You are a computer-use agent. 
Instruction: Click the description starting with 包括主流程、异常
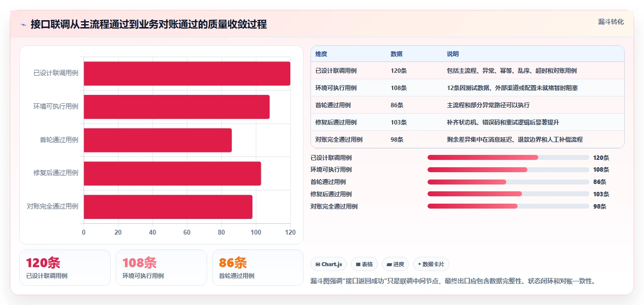click(512, 71)
